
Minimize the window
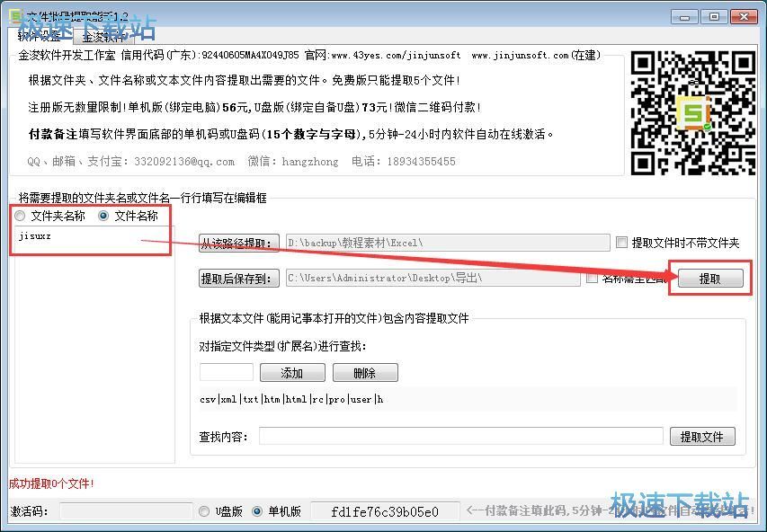[x=684, y=16]
